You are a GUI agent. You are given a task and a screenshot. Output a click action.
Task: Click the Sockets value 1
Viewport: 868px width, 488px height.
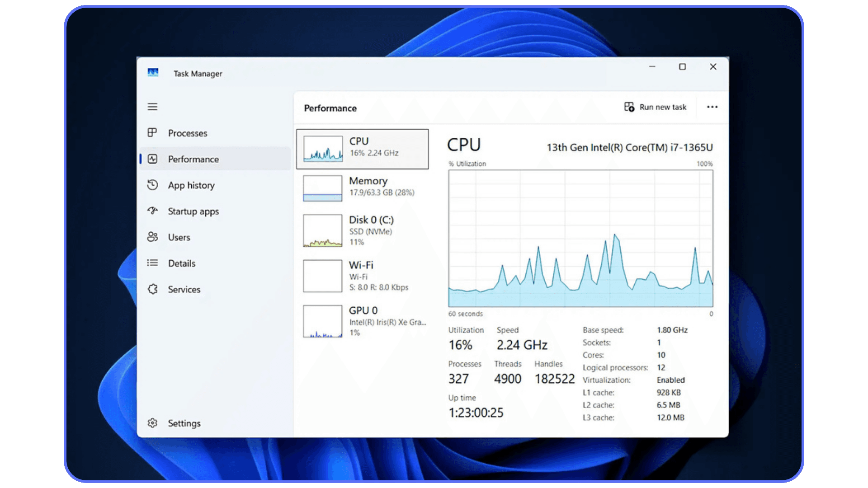pos(659,343)
